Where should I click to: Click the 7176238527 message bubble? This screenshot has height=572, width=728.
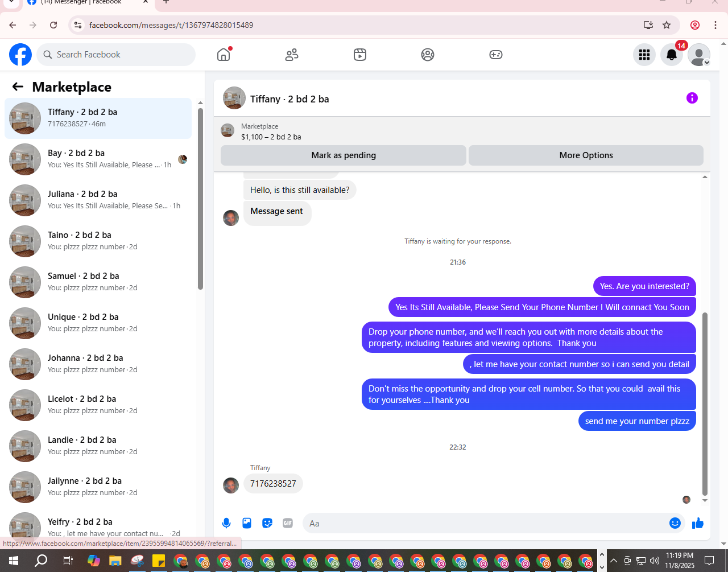pyautogui.click(x=273, y=484)
